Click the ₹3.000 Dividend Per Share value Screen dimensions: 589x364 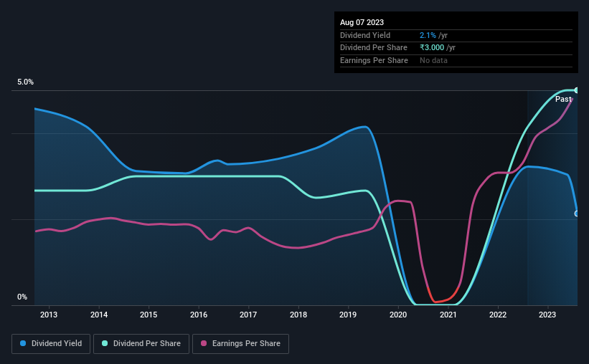(432, 48)
